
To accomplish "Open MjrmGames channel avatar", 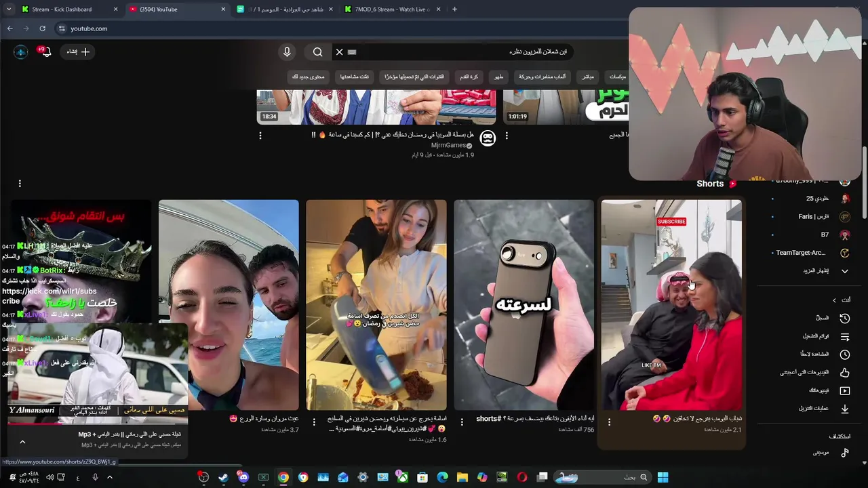I will point(488,138).
